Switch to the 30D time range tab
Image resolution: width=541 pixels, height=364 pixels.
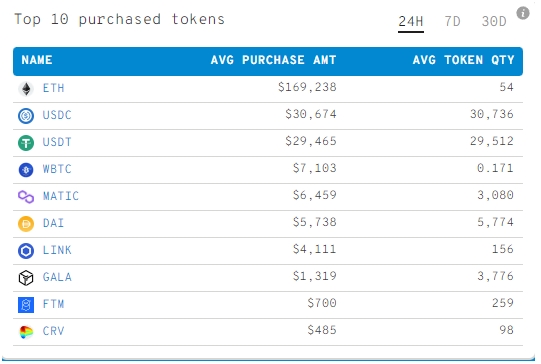pos(494,21)
